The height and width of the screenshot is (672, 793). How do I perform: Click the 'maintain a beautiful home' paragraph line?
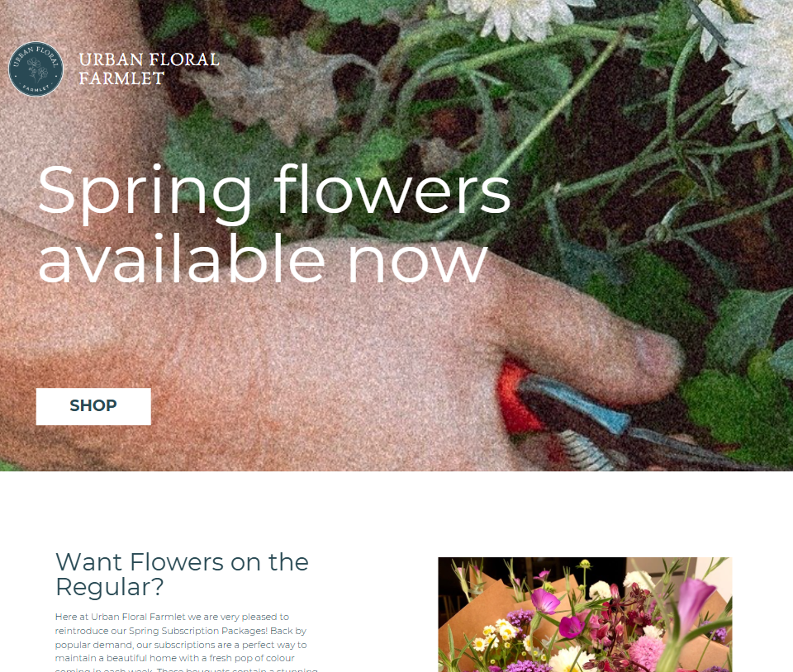click(175, 658)
